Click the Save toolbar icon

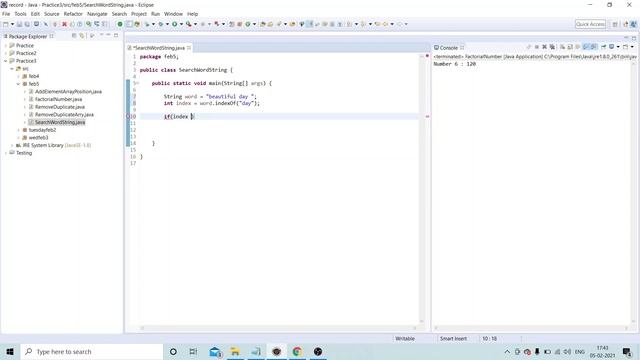[x=19, y=24]
